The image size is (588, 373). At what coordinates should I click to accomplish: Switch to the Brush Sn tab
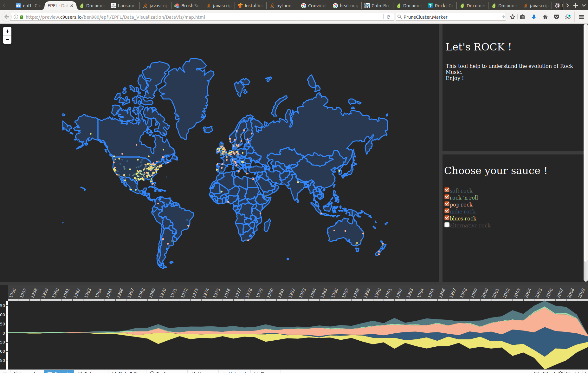tap(187, 5)
